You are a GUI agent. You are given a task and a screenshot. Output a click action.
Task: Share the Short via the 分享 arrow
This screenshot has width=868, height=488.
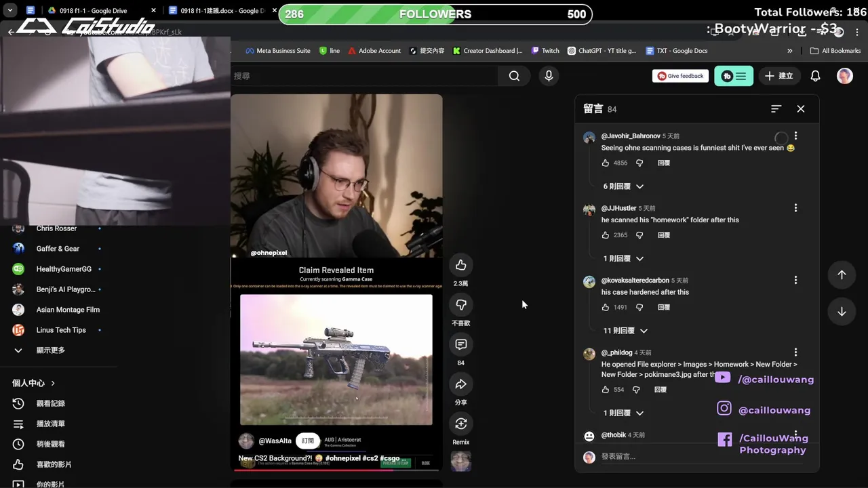pyautogui.click(x=461, y=384)
